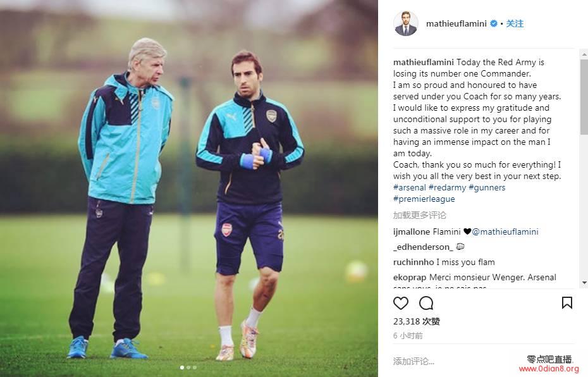Image resolution: width=588 pixels, height=377 pixels.
Task: Open comments via speech bubble icon
Action: click(x=426, y=303)
